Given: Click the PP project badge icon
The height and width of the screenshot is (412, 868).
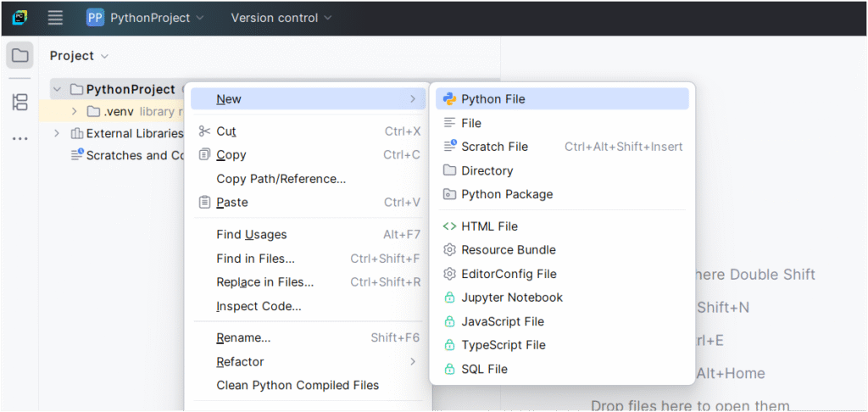Looking at the screenshot, I should [95, 18].
